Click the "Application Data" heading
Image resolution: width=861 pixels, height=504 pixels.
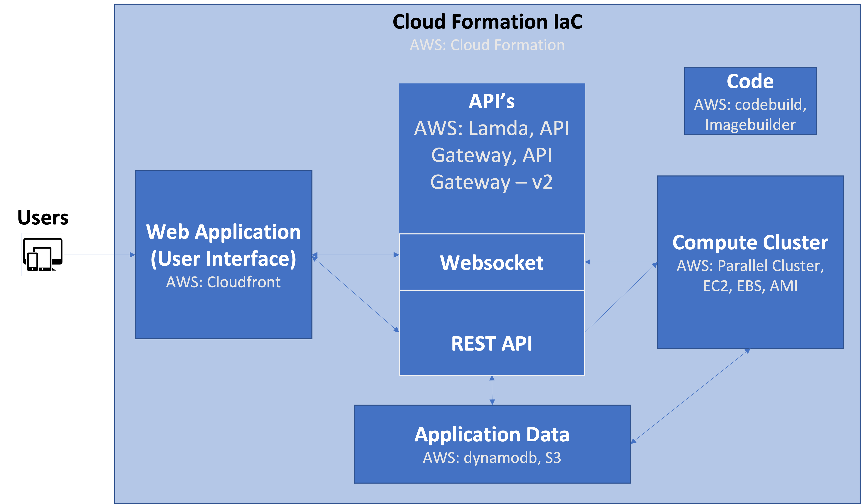pos(492,435)
